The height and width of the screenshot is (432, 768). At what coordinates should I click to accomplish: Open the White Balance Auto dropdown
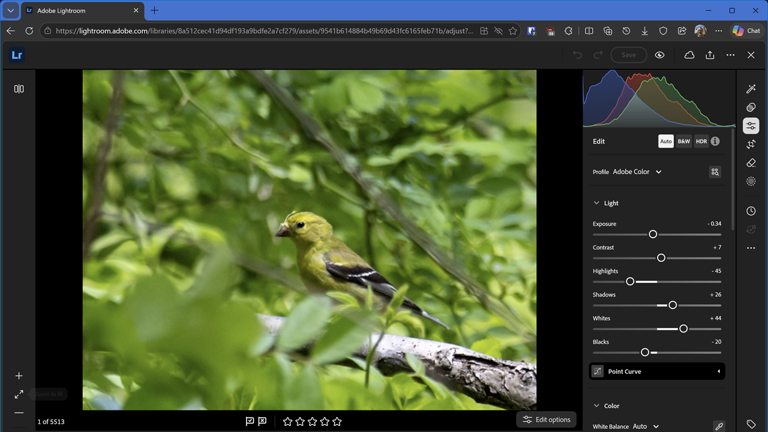646,426
